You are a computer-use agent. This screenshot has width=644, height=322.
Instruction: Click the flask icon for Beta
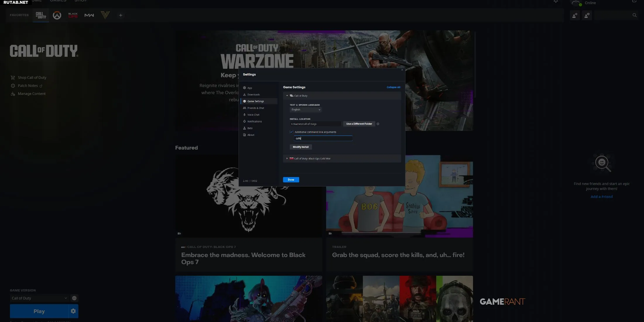pyautogui.click(x=244, y=128)
